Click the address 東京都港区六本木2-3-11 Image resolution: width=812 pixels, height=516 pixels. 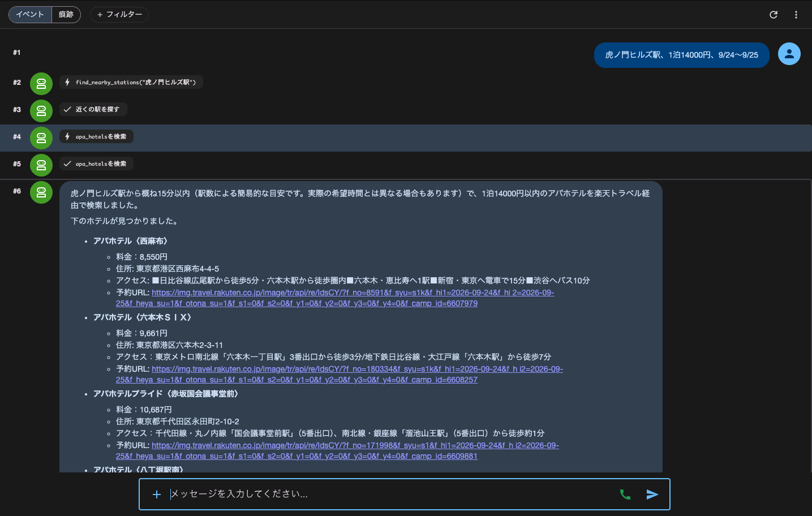click(x=179, y=345)
